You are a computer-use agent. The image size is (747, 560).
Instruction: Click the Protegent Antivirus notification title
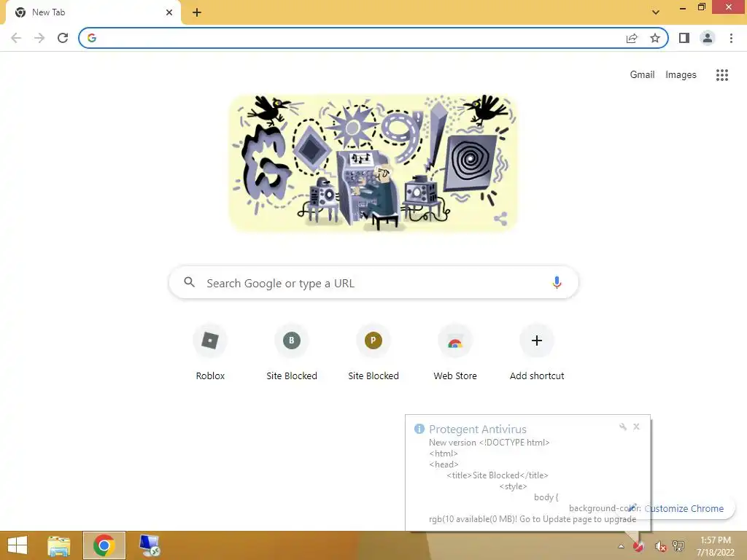coord(478,429)
